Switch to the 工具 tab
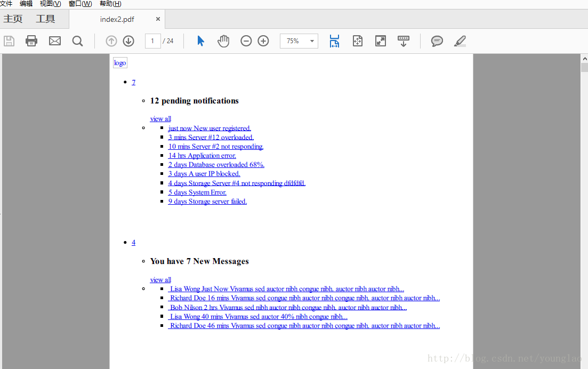 click(45, 19)
